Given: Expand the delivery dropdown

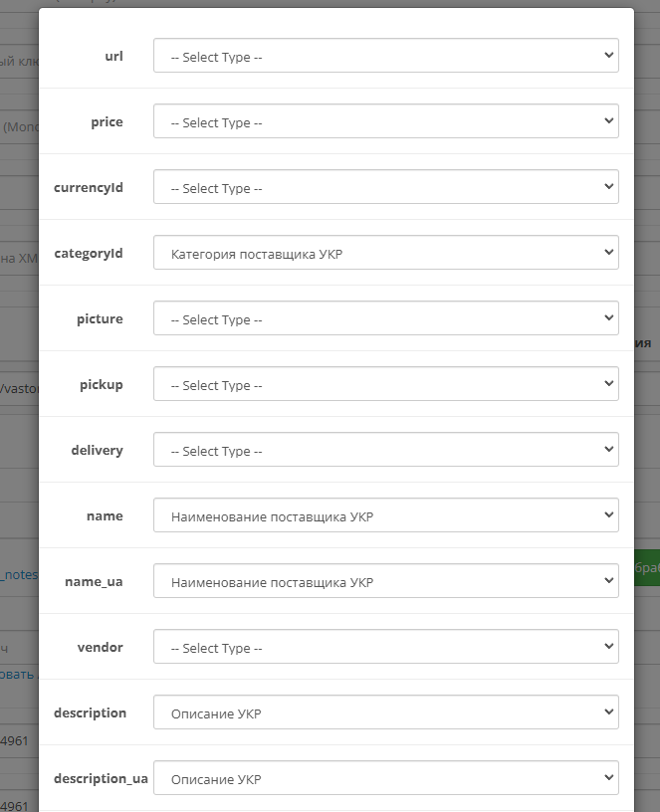Looking at the screenshot, I should click(385, 450).
